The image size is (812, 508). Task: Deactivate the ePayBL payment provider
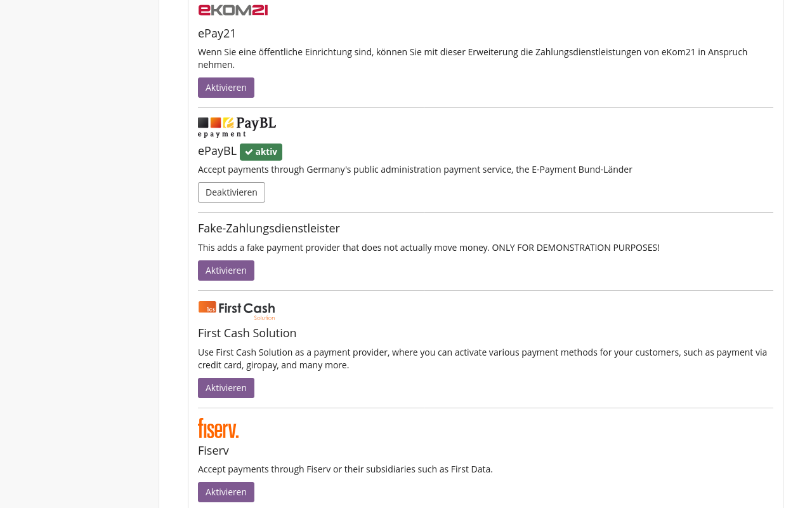tap(231, 192)
